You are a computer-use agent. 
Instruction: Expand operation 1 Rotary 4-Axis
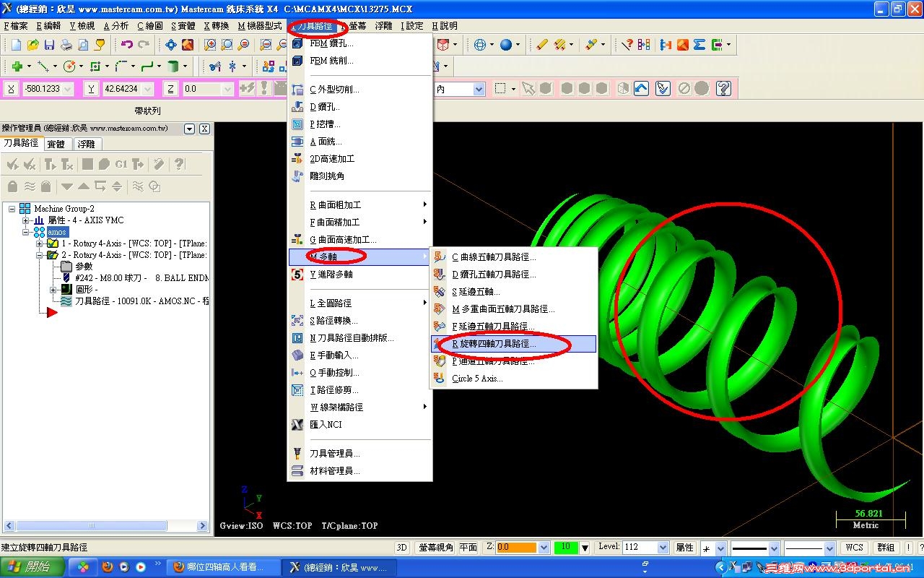pos(40,243)
